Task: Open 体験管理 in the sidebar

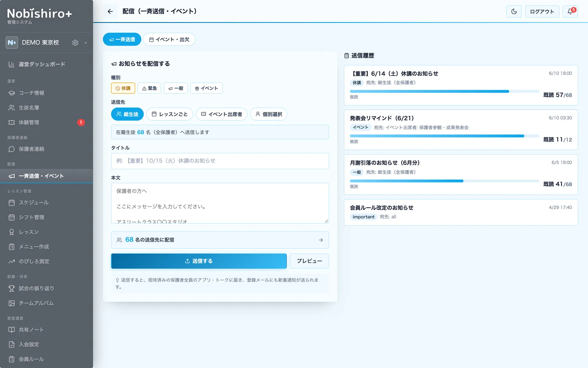Action: 46,123
